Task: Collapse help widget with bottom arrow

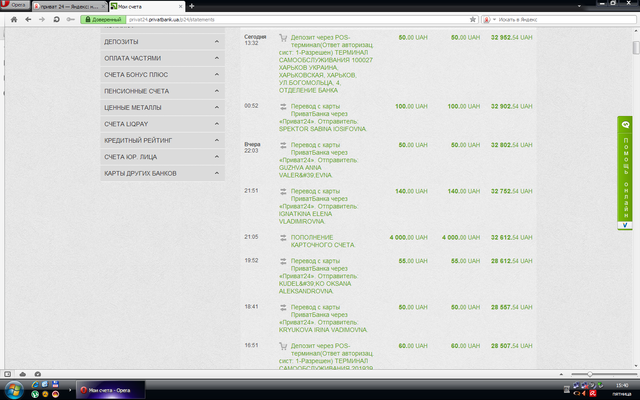Action: pos(625,225)
